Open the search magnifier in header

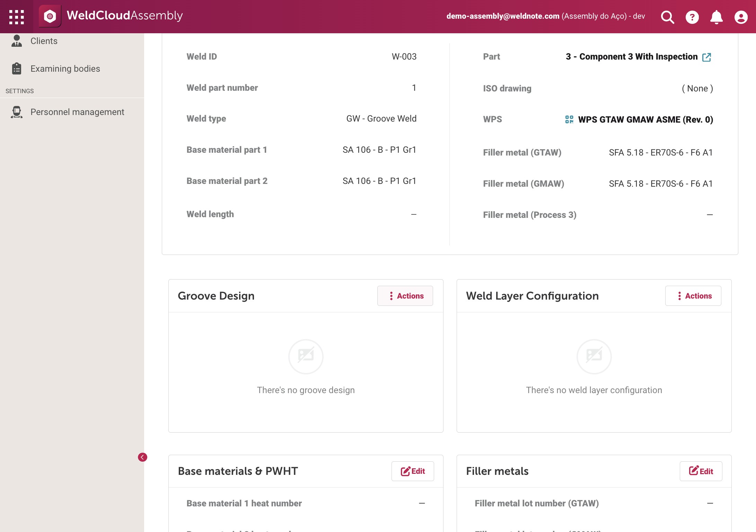tap(667, 17)
